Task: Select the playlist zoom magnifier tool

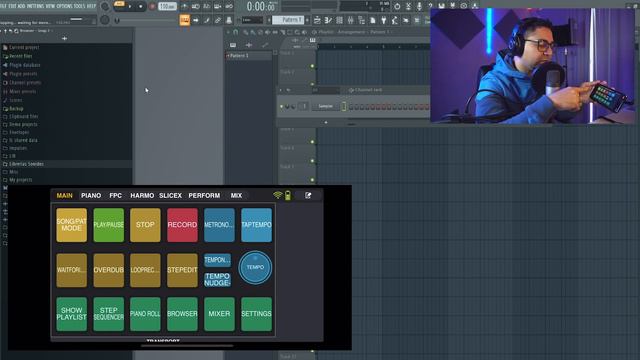Action: (297, 32)
